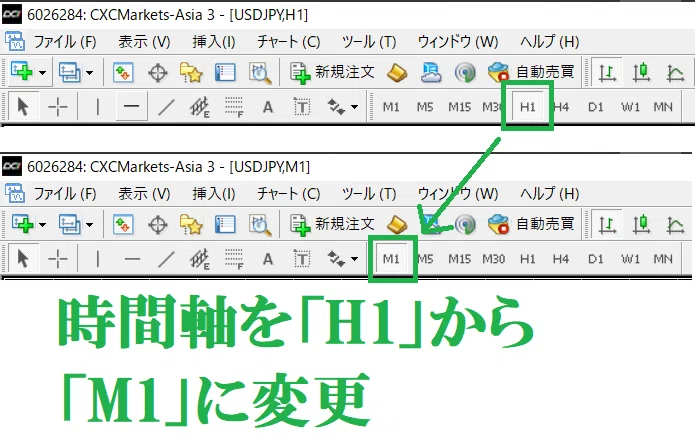
Task: Toggle M30 timeframe in USDJPY,M1 window
Action: click(x=494, y=259)
